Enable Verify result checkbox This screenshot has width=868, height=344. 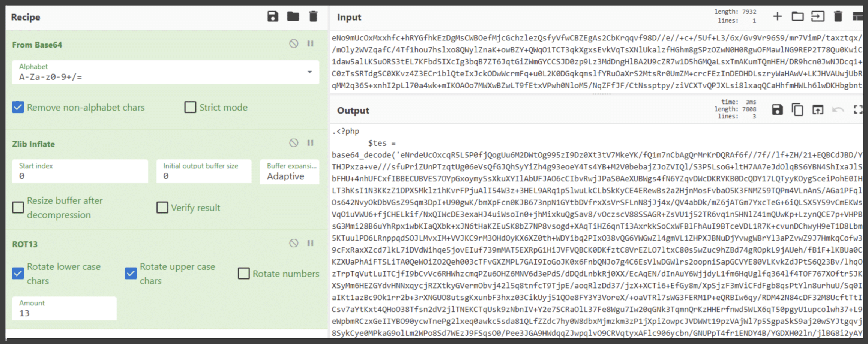(x=162, y=208)
